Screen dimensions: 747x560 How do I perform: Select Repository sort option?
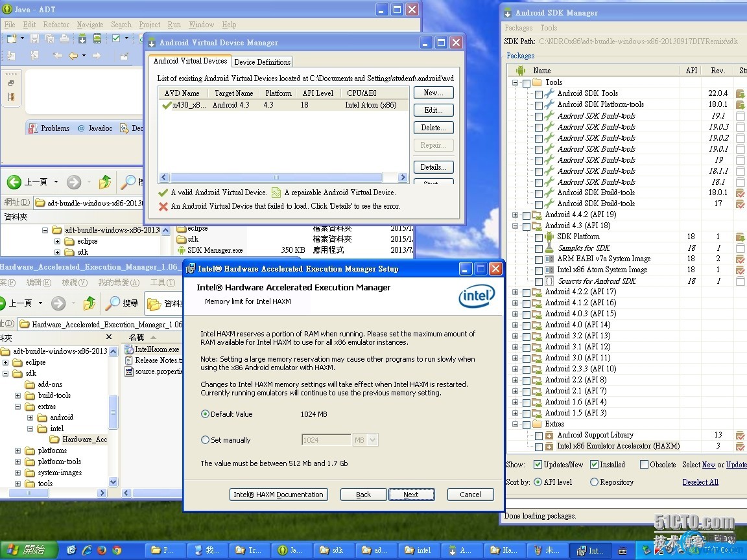tap(594, 482)
